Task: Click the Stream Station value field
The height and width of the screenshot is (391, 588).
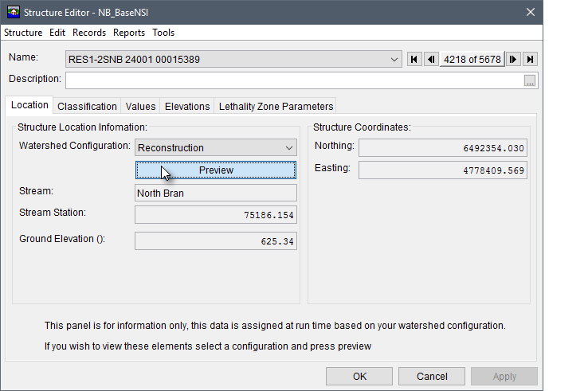Action: pyautogui.click(x=216, y=215)
